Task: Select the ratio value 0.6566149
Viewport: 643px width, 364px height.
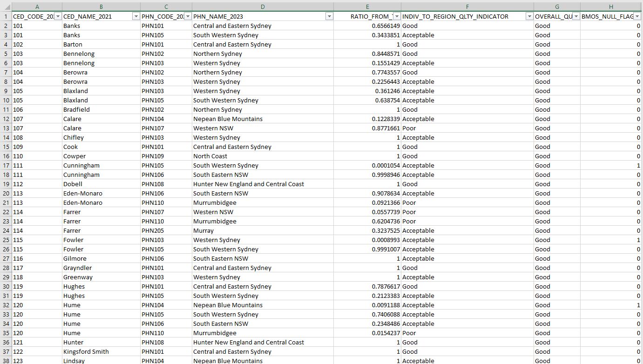Action: pyautogui.click(x=367, y=26)
